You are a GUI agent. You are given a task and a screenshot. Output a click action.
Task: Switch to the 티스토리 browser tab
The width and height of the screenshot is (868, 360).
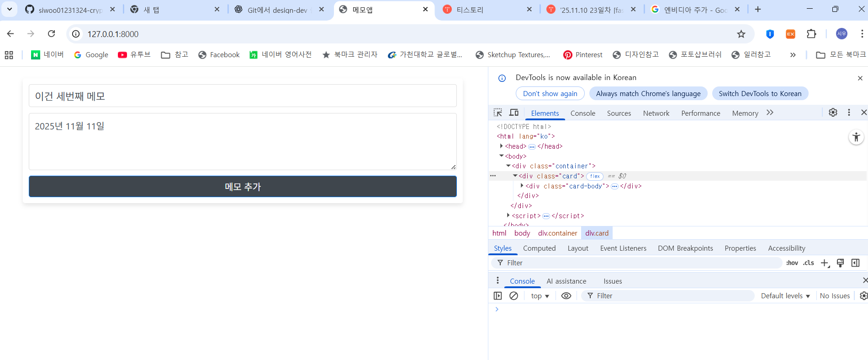tap(487, 10)
